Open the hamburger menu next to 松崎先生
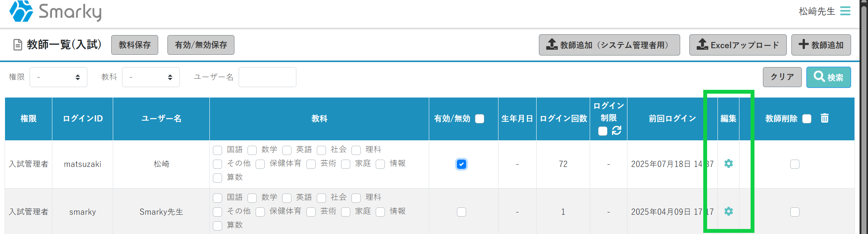The width and height of the screenshot is (868, 234). point(845,11)
